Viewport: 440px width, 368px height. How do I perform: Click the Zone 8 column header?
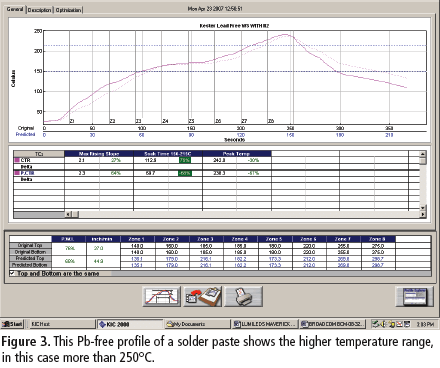point(378,239)
